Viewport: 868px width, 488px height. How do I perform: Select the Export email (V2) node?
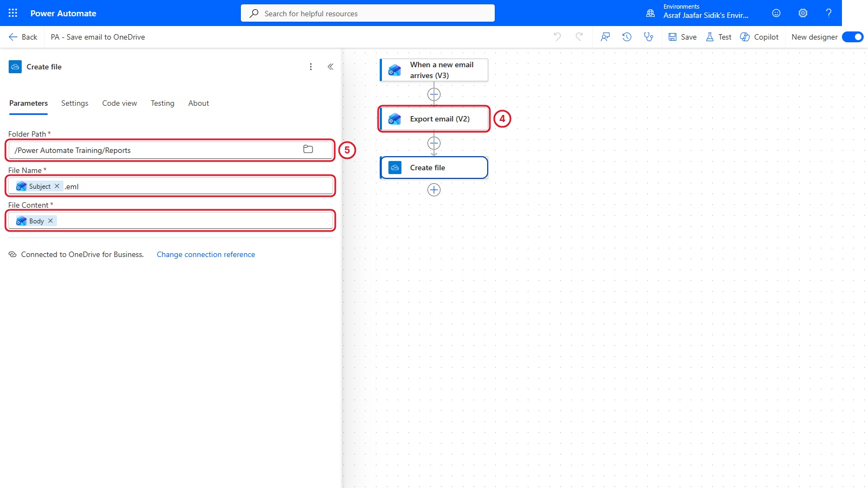click(x=434, y=119)
